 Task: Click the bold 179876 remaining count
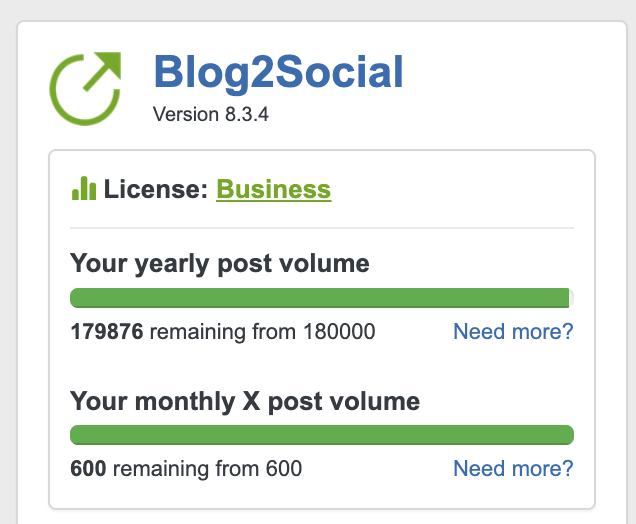coord(107,331)
